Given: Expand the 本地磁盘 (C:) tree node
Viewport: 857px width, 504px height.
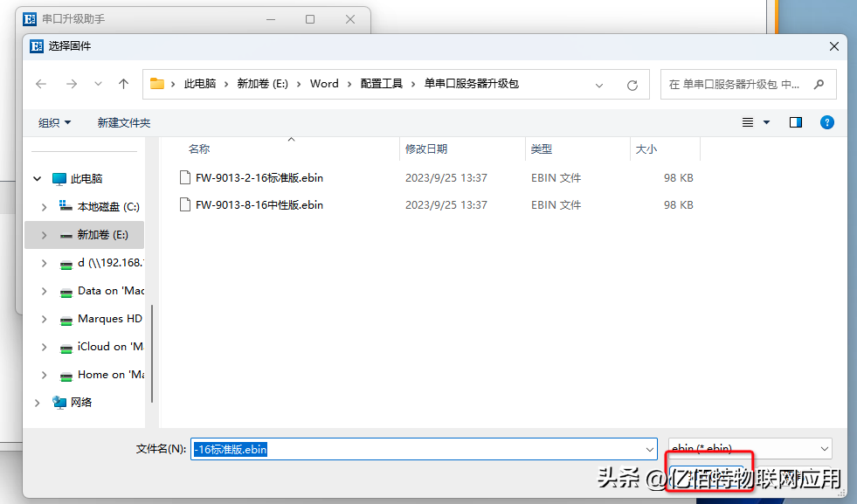Looking at the screenshot, I should coord(45,207).
